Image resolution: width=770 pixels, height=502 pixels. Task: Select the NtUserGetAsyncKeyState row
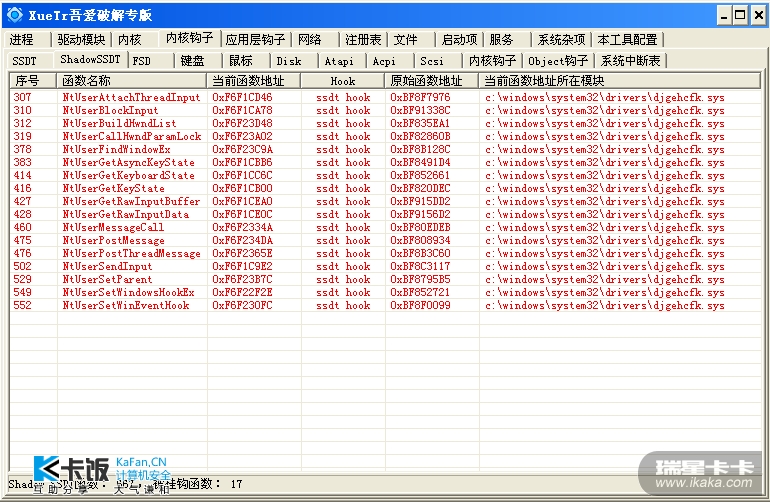(x=385, y=163)
